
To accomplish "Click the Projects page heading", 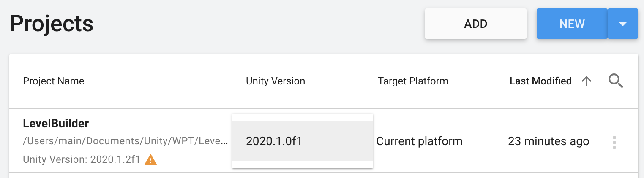I will pos(51,24).
